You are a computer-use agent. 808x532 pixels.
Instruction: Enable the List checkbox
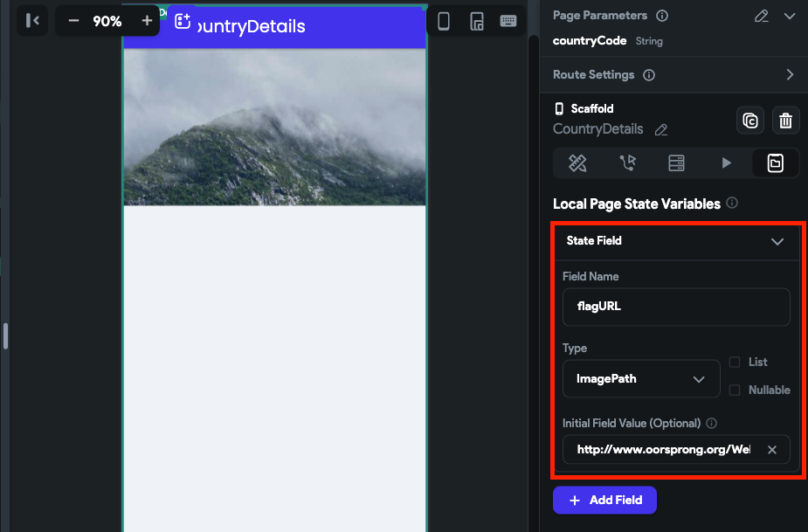pyautogui.click(x=735, y=362)
